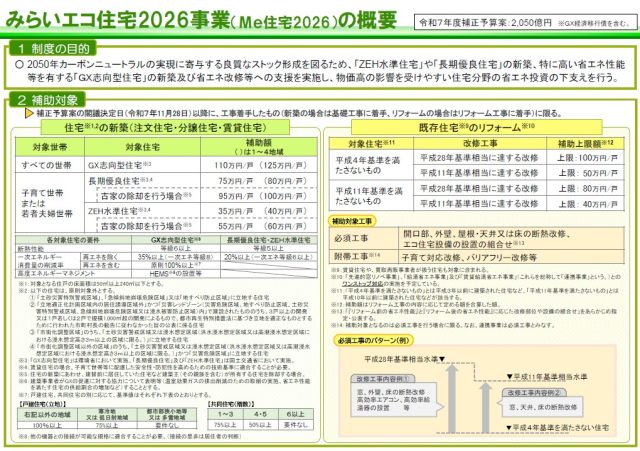The width and height of the screenshot is (640, 451).
Task: Select the amount '35万円/戸 (40万円/戸)'
Action: click(262, 211)
